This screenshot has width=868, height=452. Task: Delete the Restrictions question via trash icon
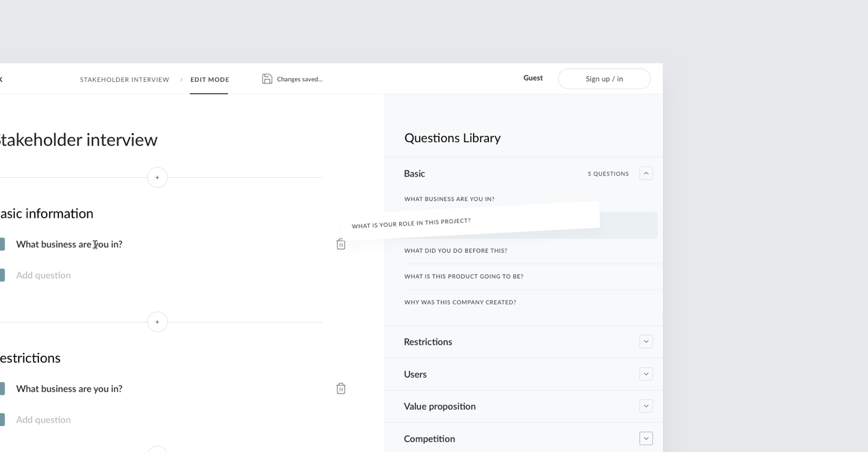341,388
